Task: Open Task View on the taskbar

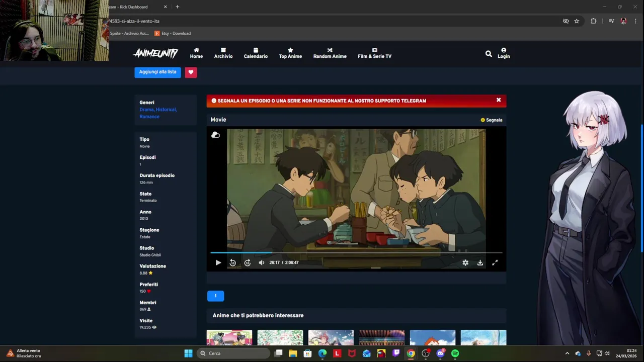Action: pyautogui.click(x=278, y=353)
